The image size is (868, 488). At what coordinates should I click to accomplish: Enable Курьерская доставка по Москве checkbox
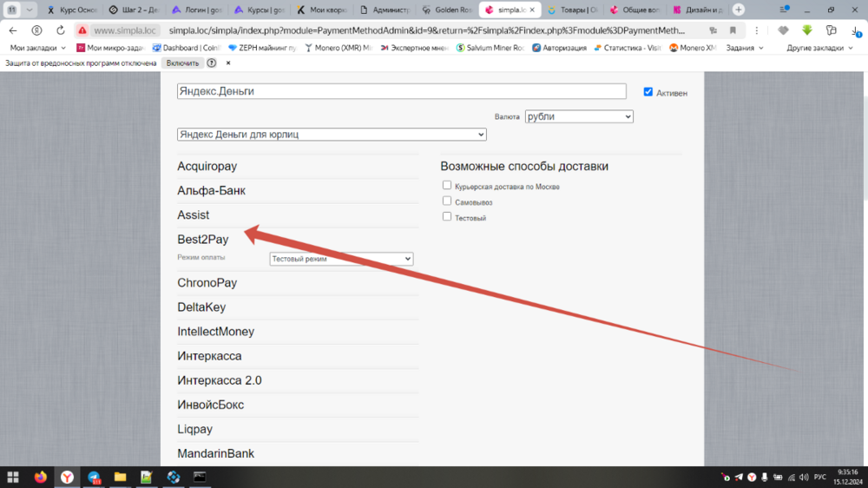pyautogui.click(x=447, y=185)
